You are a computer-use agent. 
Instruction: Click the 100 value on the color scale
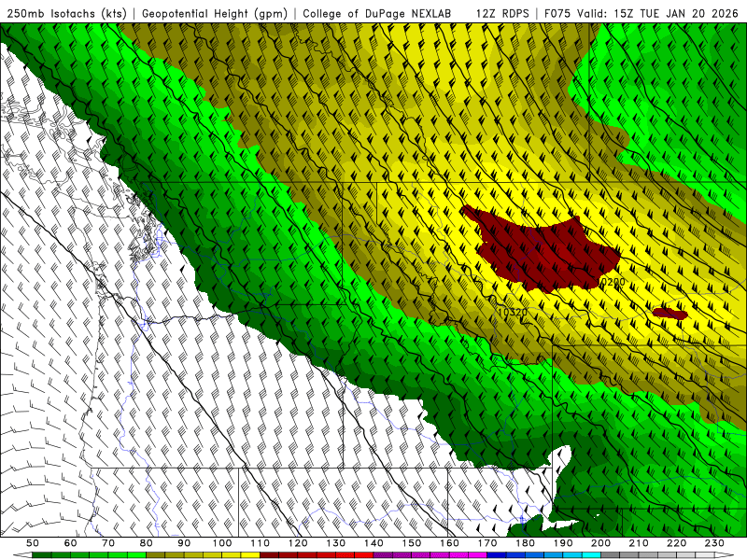click(x=222, y=543)
